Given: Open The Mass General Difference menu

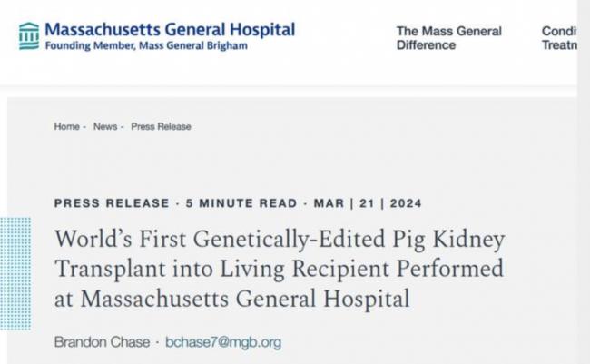Looking at the screenshot, I should 448,38.
